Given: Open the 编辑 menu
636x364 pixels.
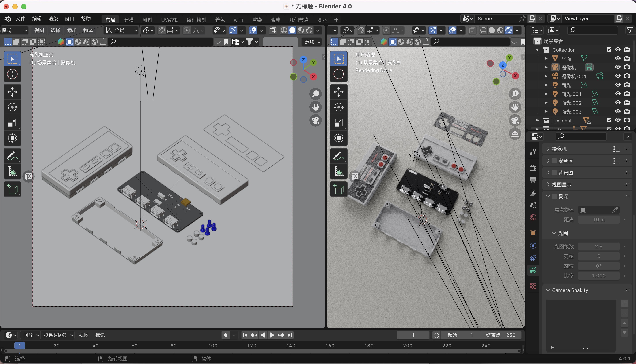Looking at the screenshot, I should coord(37,19).
